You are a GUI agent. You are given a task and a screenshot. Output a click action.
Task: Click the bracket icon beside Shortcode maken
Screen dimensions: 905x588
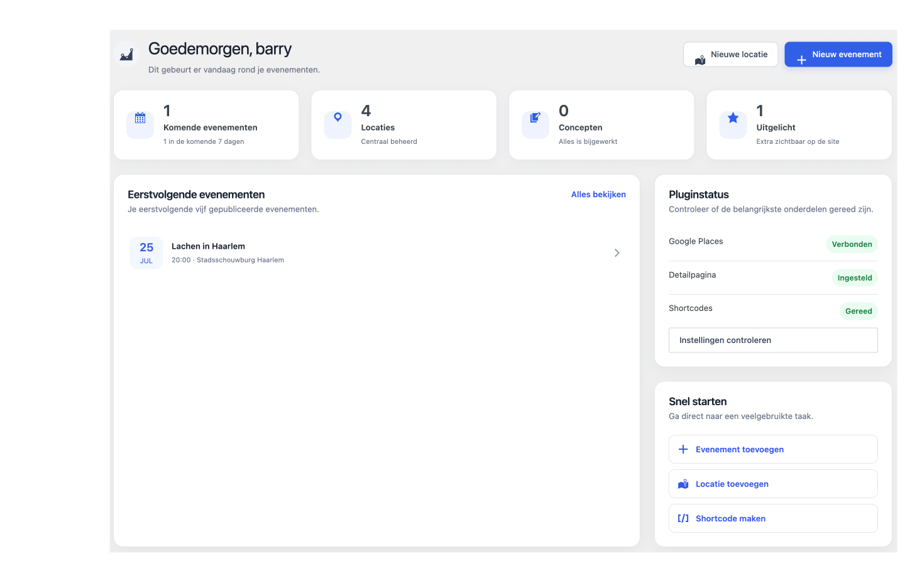coord(683,518)
